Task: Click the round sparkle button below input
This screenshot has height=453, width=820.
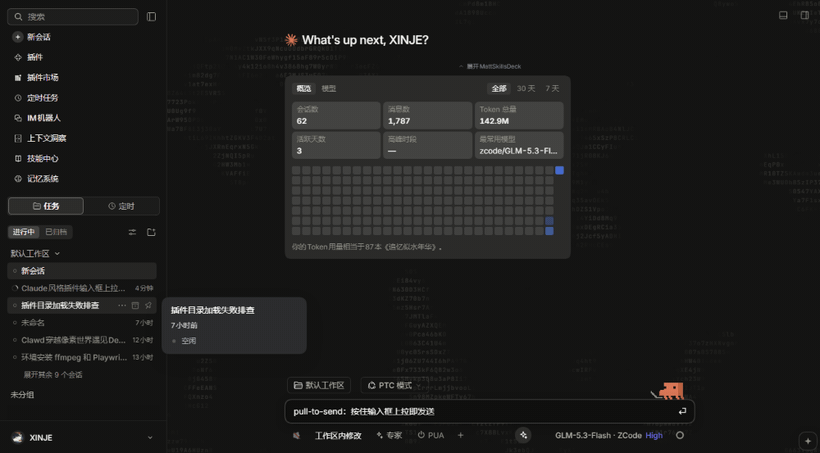Action: pos(523,435)
